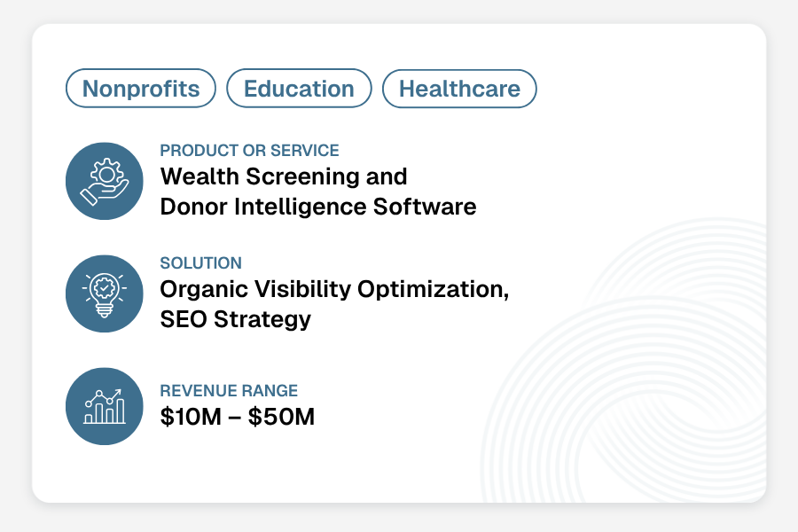Click the checkmark gear inside the lightbulb
Image resolution: width=798 pixels, height=532 pixels.
(105, 288)
